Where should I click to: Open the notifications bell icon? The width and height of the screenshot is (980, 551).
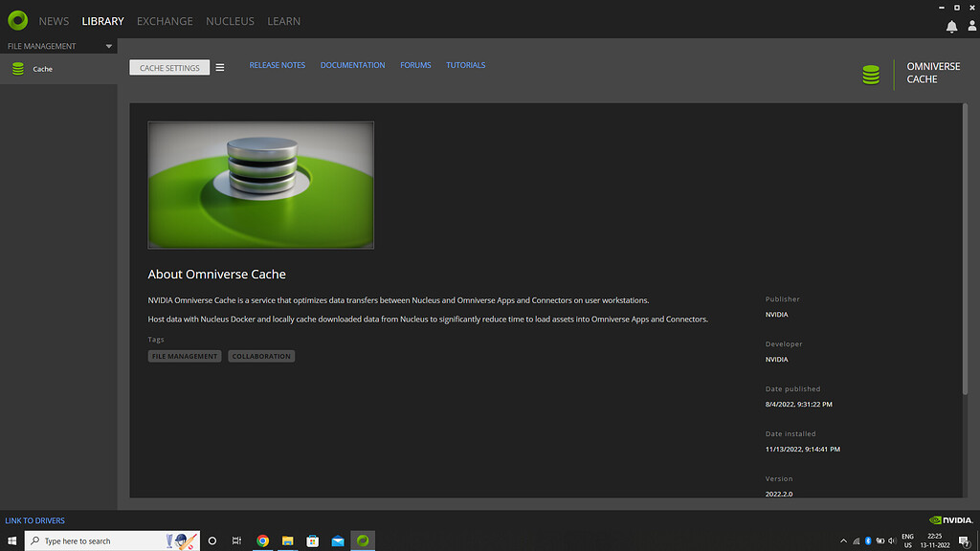tap(951, 26)
